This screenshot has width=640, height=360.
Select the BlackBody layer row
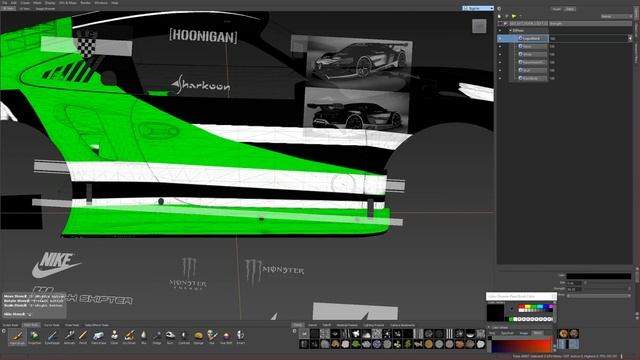(x=533, y=78)
